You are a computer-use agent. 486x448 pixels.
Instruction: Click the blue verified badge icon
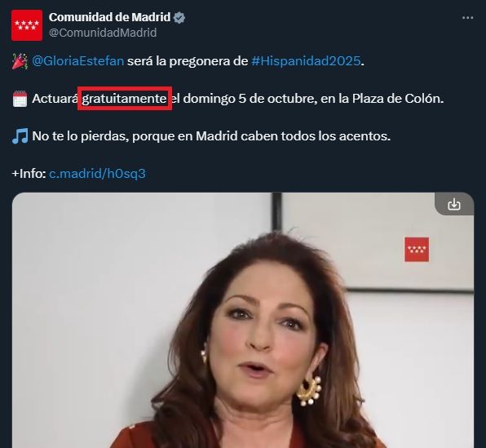[179, 18]
